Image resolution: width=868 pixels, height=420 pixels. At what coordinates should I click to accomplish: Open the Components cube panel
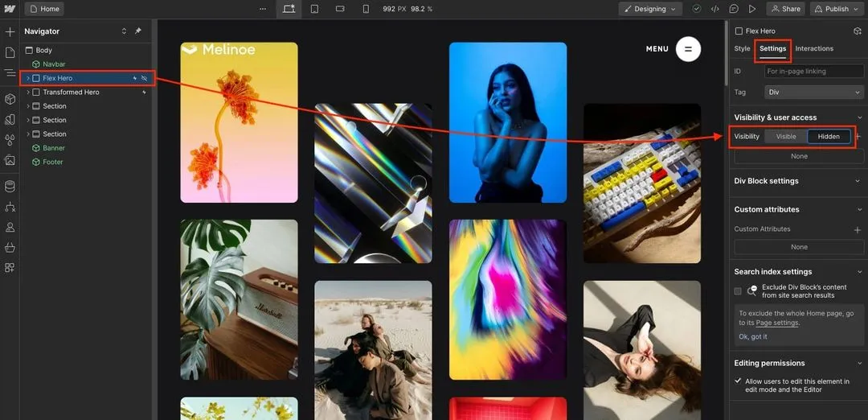click(10, 99)
